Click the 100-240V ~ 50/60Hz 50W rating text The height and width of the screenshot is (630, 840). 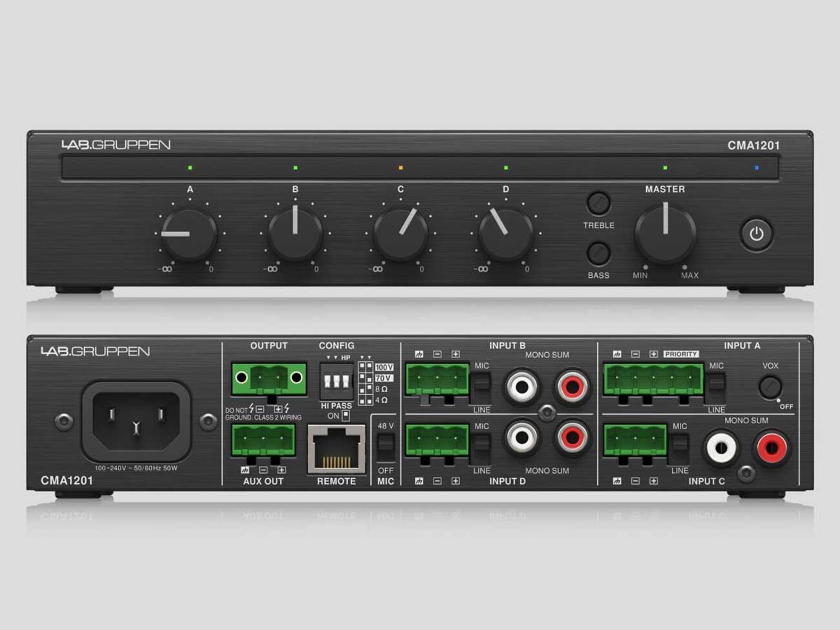[136, 468]
